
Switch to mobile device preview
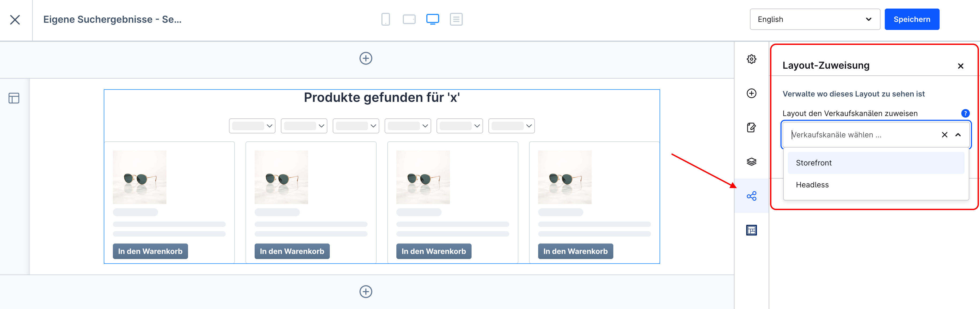385,19
